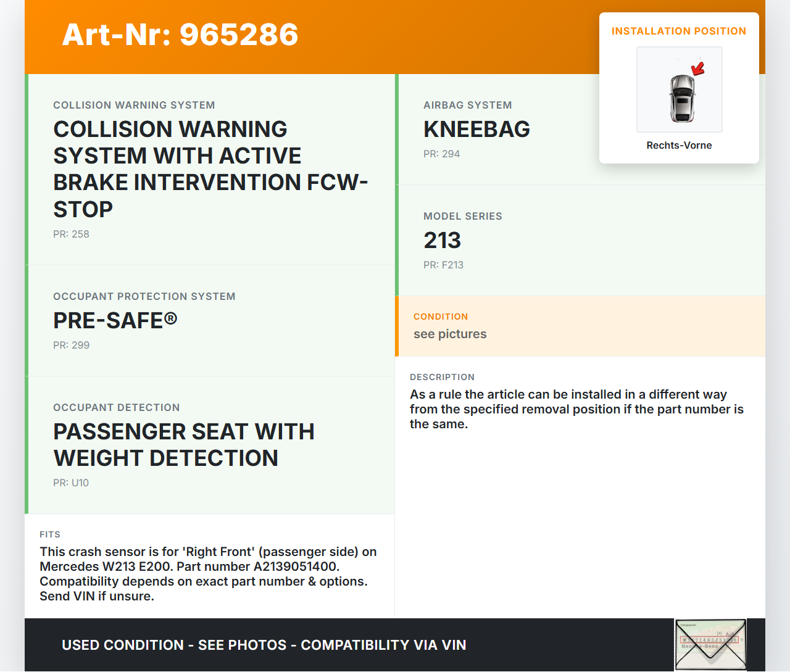
Task: Select the Installation Position title
Action: pos(678,31)
